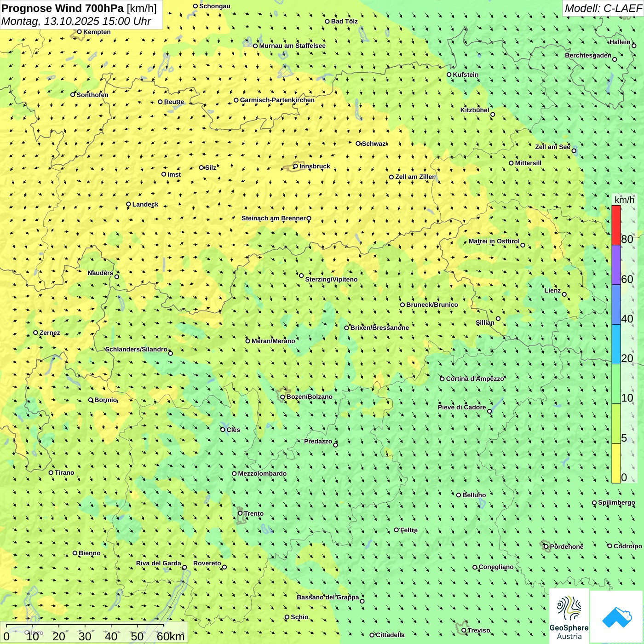Click the 'Sillian' label

(x=485, y=322)
